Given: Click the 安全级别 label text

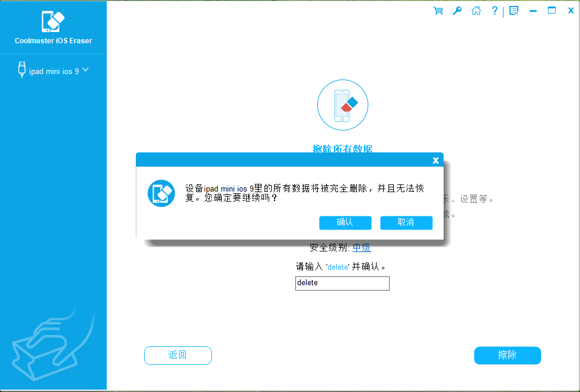Looking at the screenshot, I should coord(330,248).
